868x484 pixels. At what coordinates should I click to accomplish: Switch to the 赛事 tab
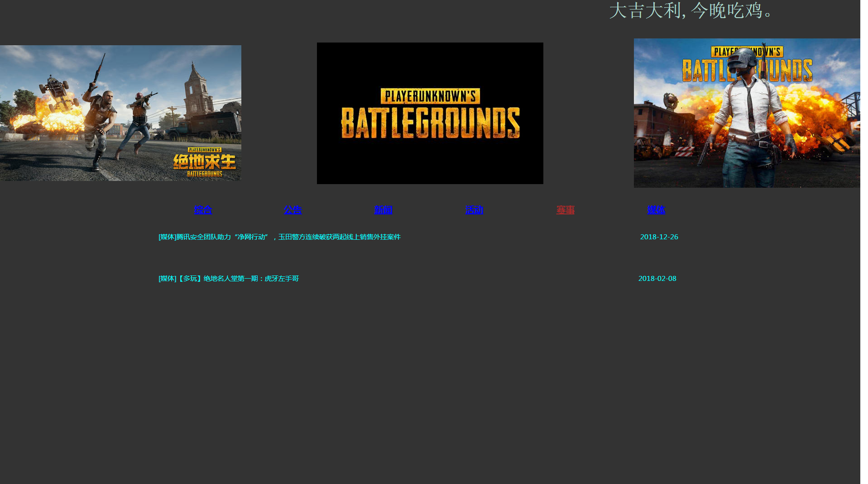(566, 210)
